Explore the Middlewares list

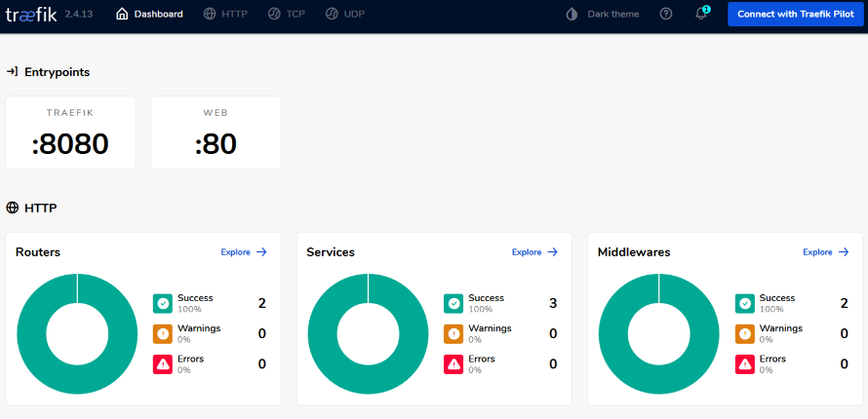[x=826, y=252]
